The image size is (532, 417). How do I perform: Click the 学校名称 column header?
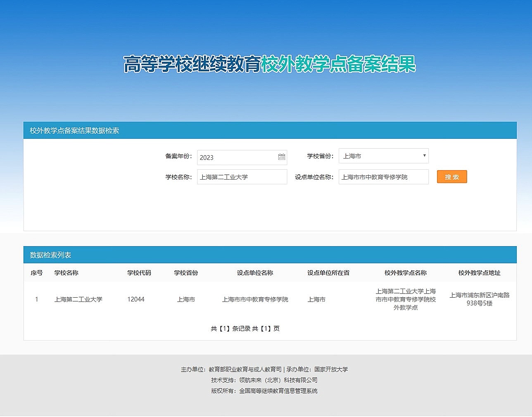pos(66,273)
